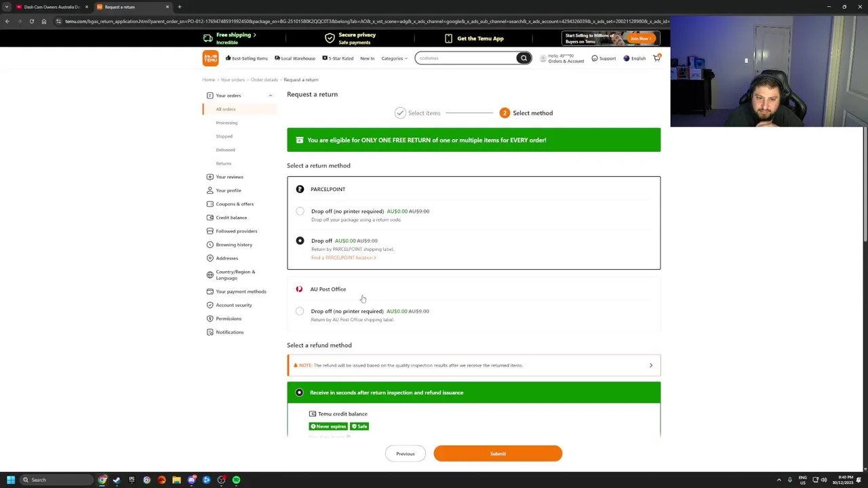Open Support from the header
The image size is (868, 488).
(x=604, y=58)
